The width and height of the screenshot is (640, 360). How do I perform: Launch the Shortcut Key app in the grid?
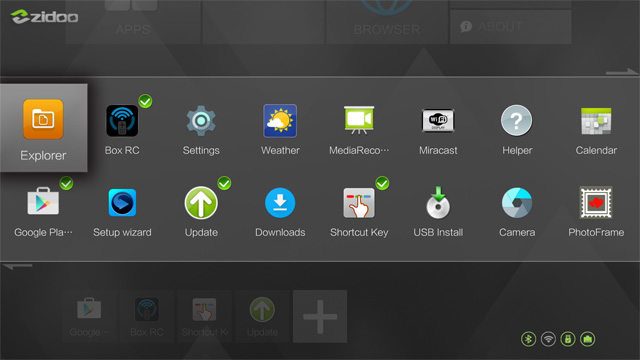click(x=359, y=203)
